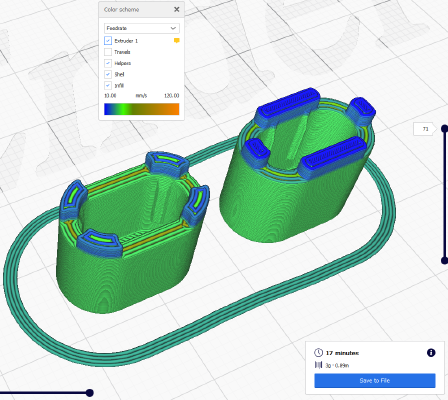Click the Color scheme panel title

(x=121, y=10)
